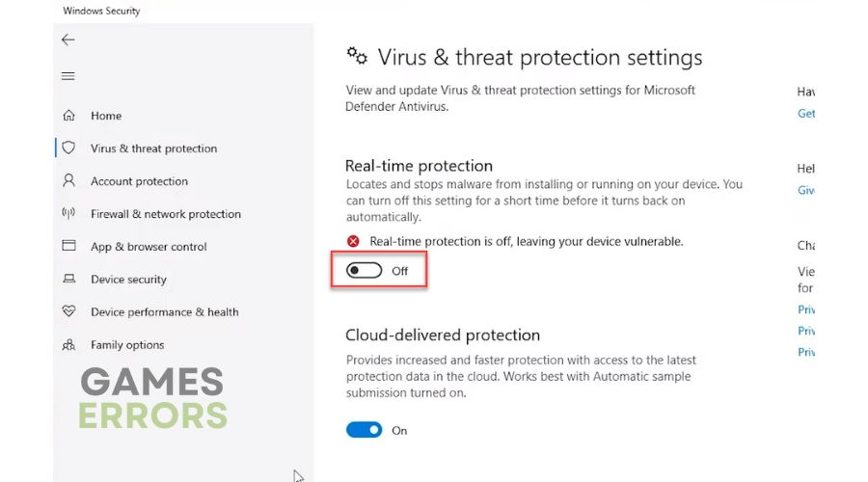Click the Device security laptop icon

coord(68,280)
